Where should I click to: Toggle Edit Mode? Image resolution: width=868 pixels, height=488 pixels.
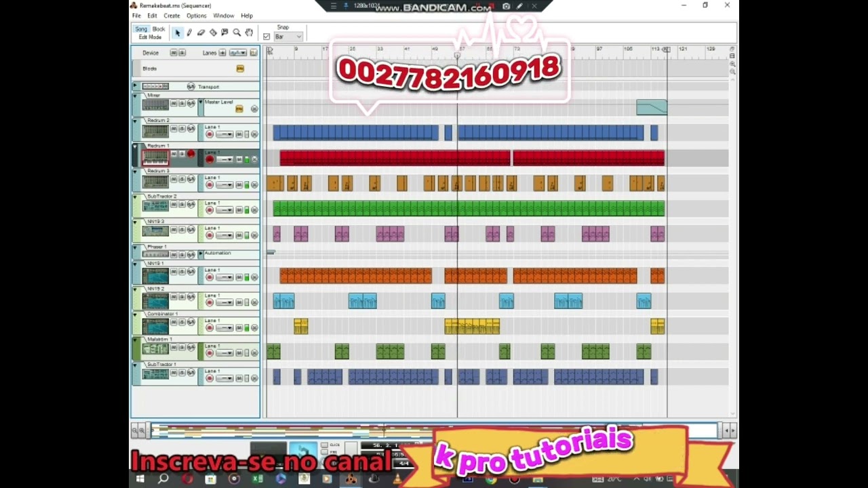[150, 37]
